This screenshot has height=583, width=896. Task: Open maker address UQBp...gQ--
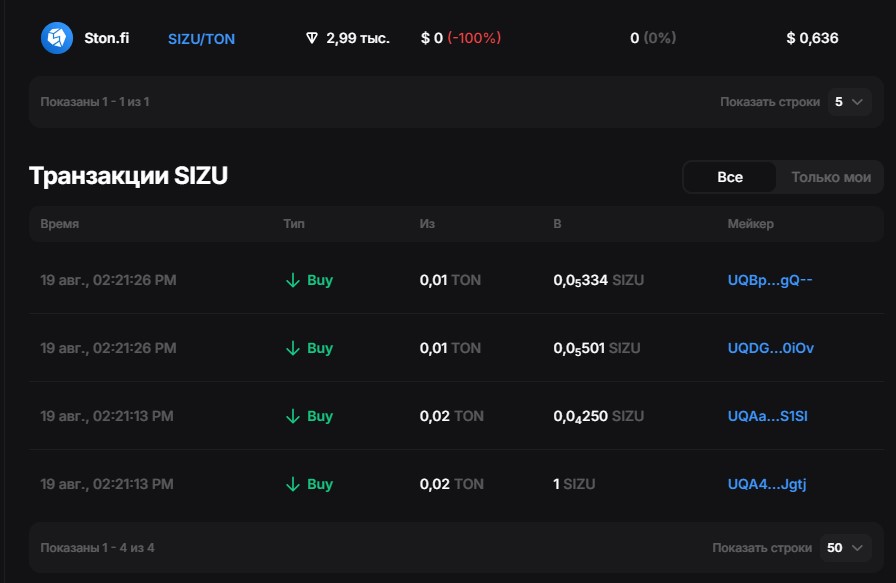770,280
